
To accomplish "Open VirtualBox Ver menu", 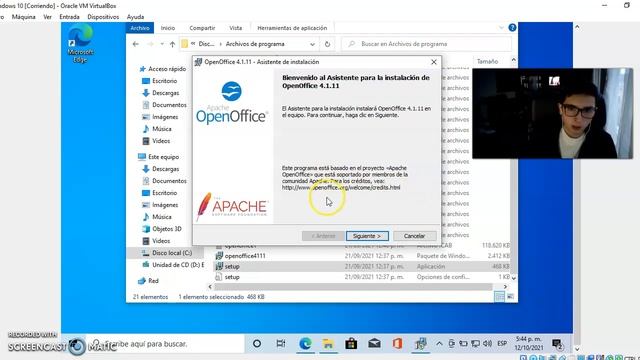I will click(x=47, y=17).
